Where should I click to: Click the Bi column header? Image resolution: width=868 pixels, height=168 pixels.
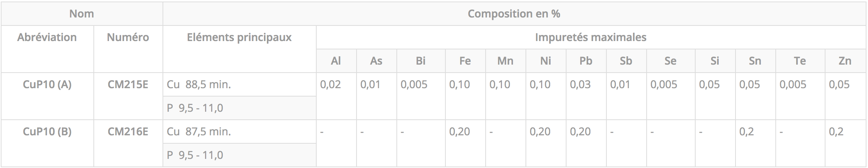pyautogui.click(x=421, y=61)
